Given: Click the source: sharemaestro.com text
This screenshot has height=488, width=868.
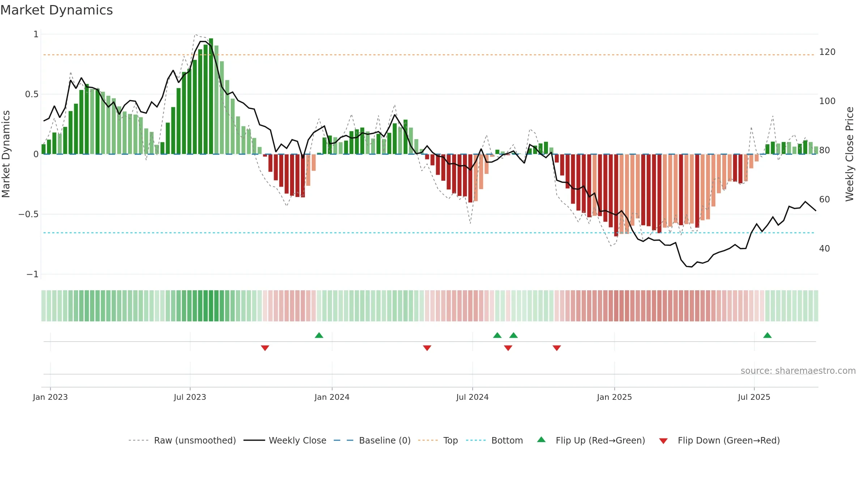Looking at the screenshot, I should click(798, 371).
